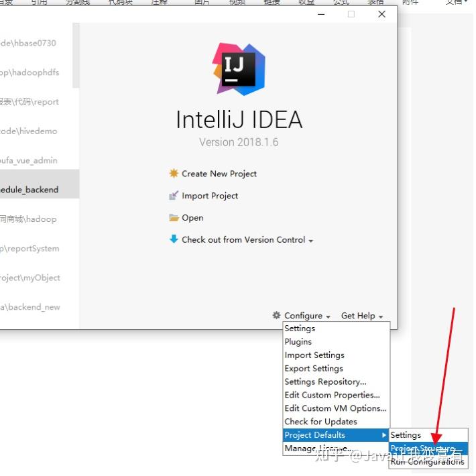Screen dimensions: 476x476
Task: Click the Create New Project star icon
Action: (174, 174)
